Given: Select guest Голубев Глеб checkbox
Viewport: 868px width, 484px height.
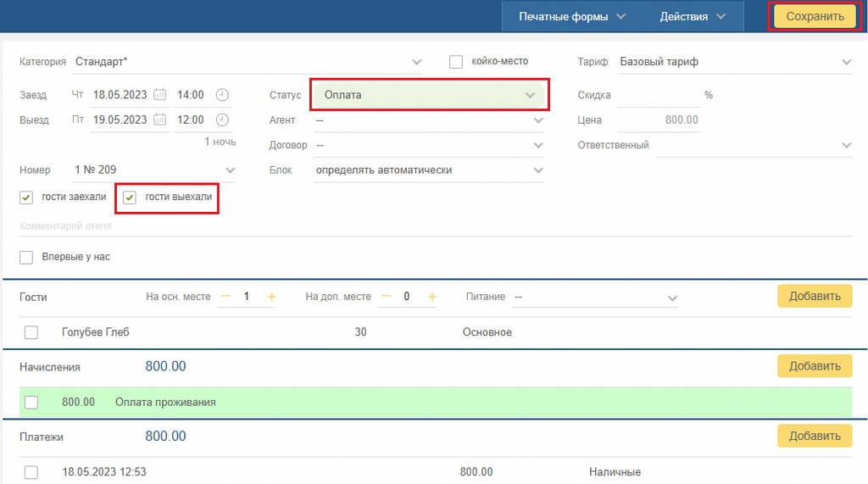Looking at the screenshot, I should tap(31, 332).
